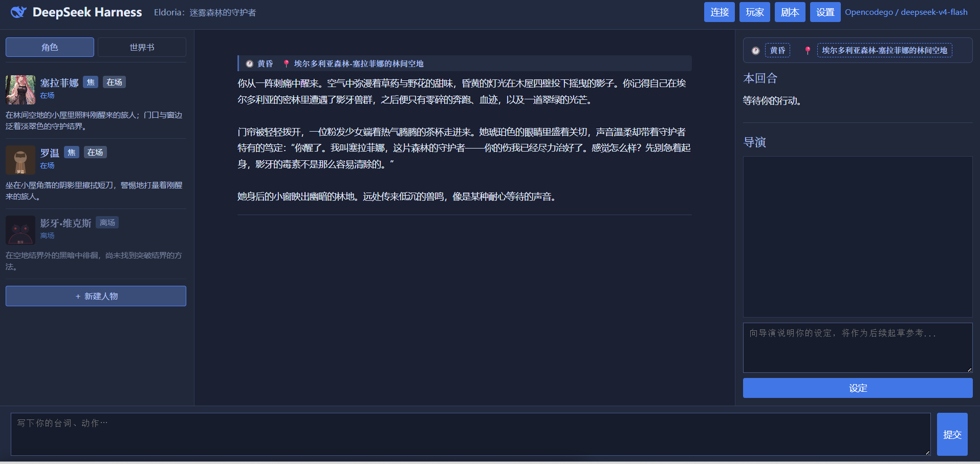Select the character name 影牙·维克斯
This screenshot has width=980, height=464.
tap(66, 223)
